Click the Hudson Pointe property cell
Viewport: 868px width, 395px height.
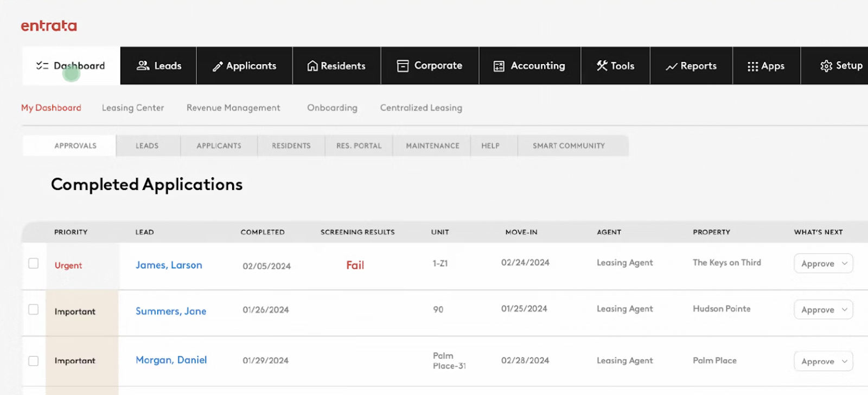pyautogui.click(x=722, y=309)
